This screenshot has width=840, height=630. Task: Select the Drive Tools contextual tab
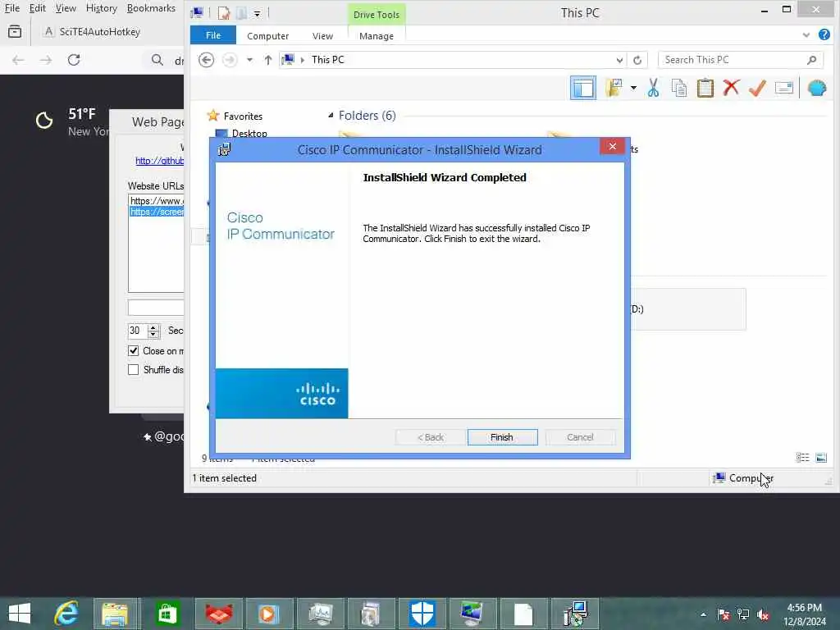tap(376, 15)
